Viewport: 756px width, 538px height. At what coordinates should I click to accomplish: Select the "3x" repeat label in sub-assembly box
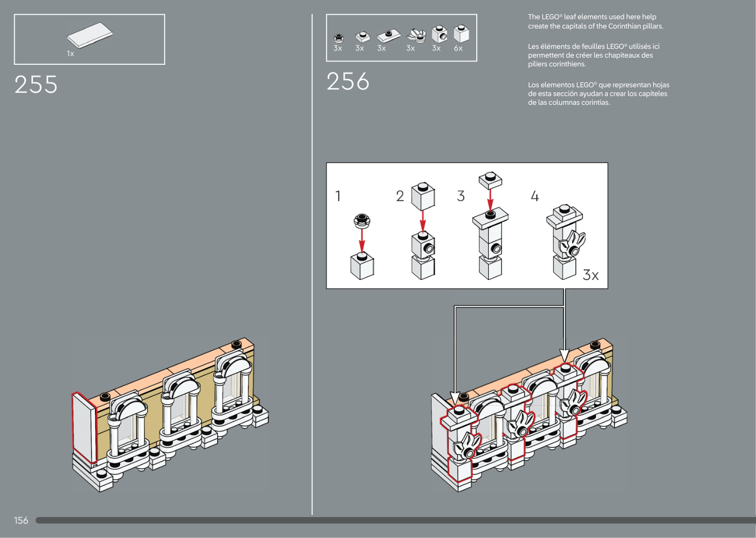[591, 275]
